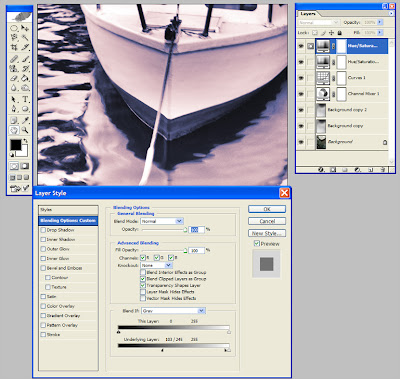This screenshot has width=400, height=379.
Task: Open the Layers panel blend mode dropdown
Action: tap(319, 22)
